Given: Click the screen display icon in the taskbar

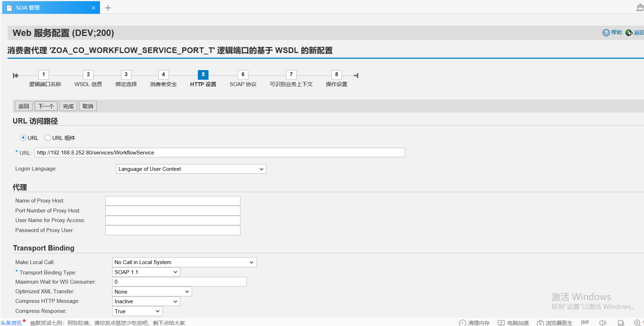Looking at the screenshot, I should click(x=621, y=322).
